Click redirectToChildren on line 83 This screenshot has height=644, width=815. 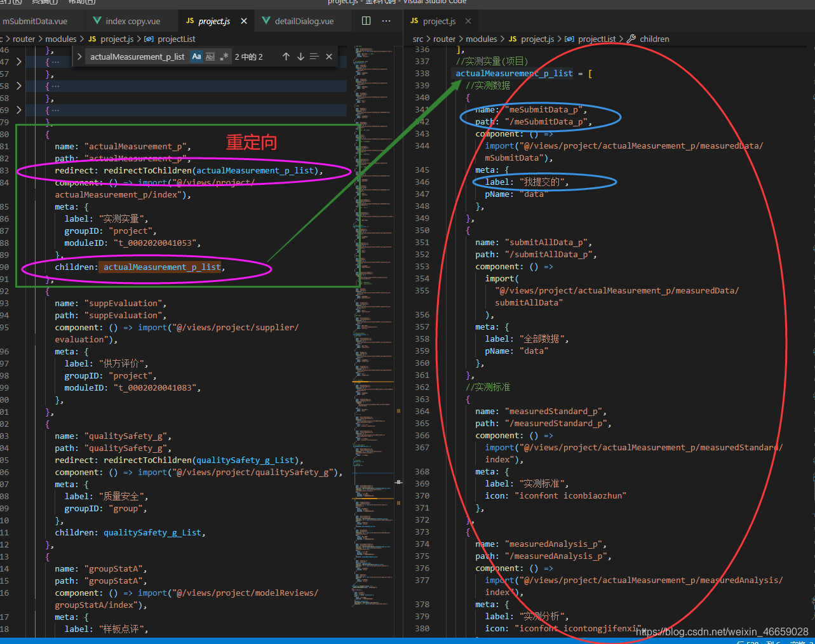(x=147, y=170)
